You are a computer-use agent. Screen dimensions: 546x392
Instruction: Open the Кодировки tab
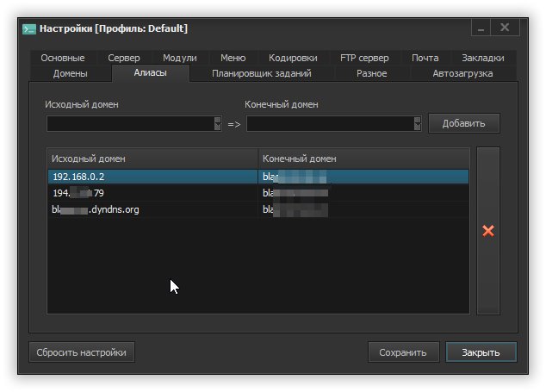[293, 58]
